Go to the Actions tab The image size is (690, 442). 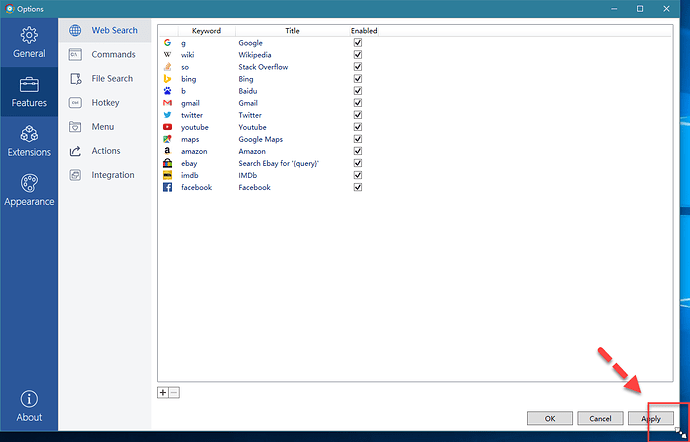click(x=105, y=151)
